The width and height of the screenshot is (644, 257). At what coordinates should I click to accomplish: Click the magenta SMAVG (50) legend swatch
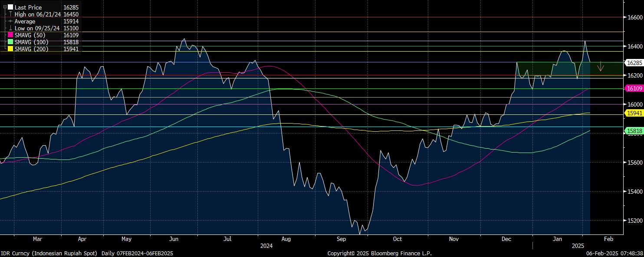[10, 35]
